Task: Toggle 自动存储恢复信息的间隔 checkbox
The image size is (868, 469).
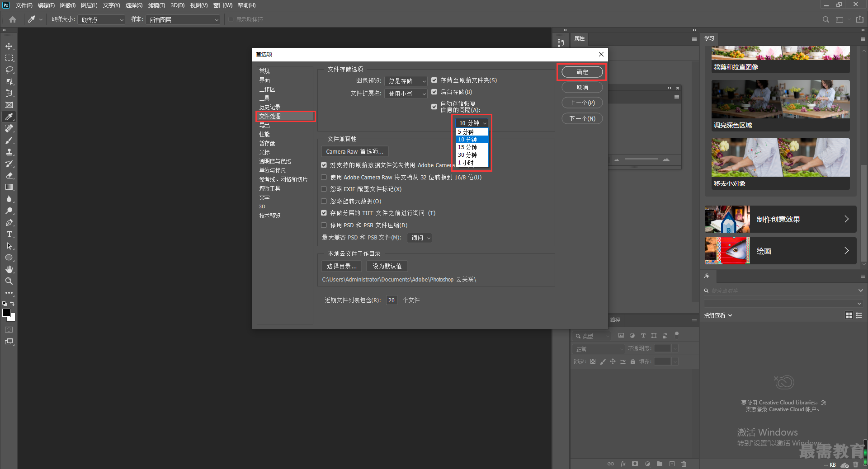Action: 434,107
